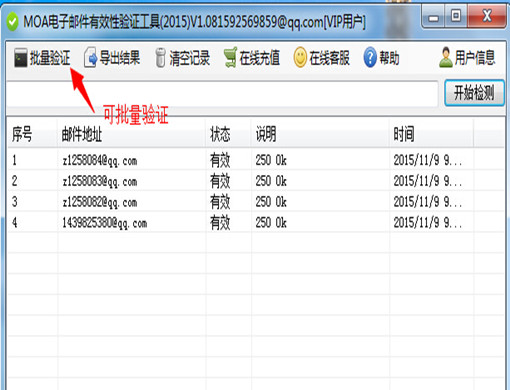This screenshot has width=510, height=390.
Task: Click the 2015/11/9 time cell in row 3
Action: coord(428,202)
